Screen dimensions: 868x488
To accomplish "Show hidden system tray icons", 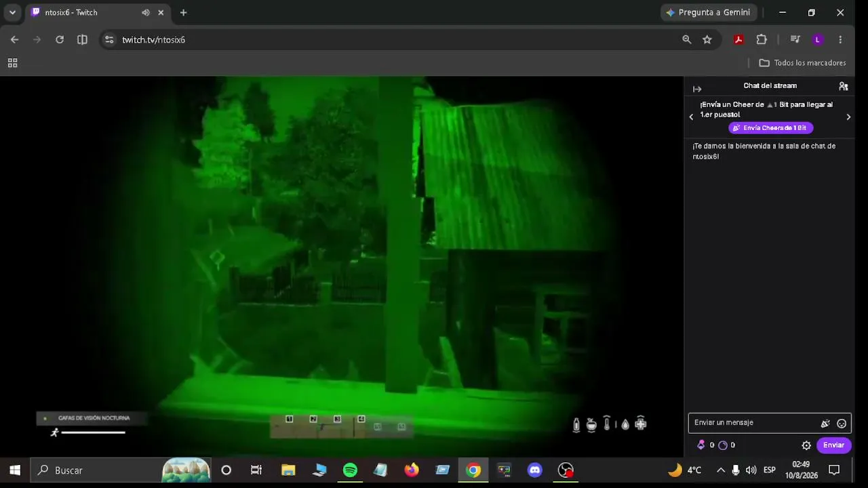I will 721,470.
